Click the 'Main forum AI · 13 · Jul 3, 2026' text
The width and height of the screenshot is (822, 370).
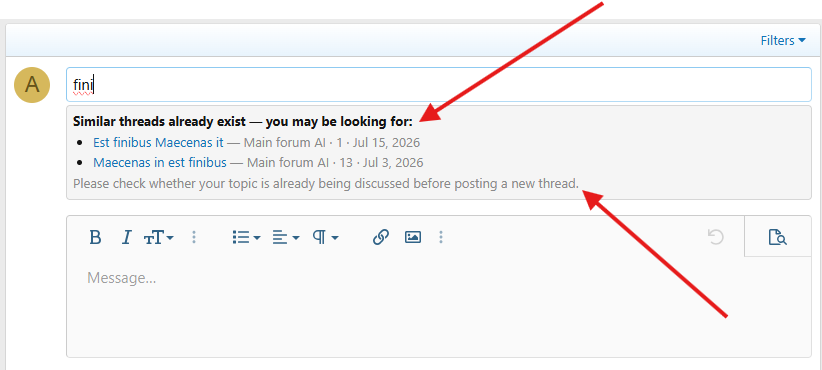click(335, 163)
